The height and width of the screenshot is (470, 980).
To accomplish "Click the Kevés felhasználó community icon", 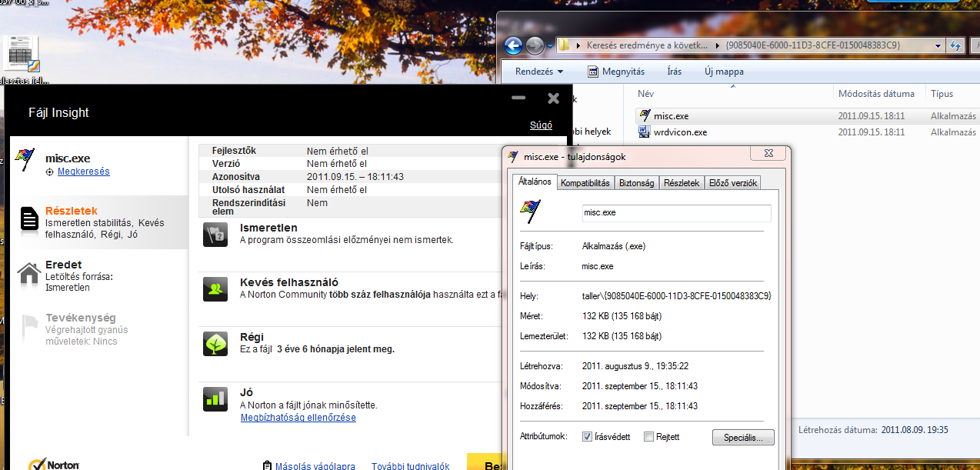I will click(215, 288).
